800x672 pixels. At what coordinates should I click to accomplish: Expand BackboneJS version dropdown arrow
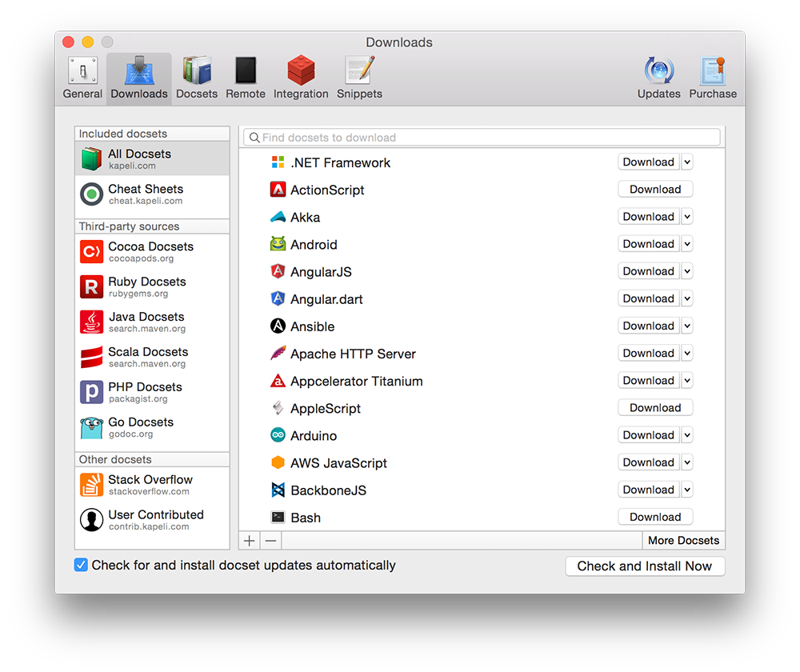click(686, 490)
